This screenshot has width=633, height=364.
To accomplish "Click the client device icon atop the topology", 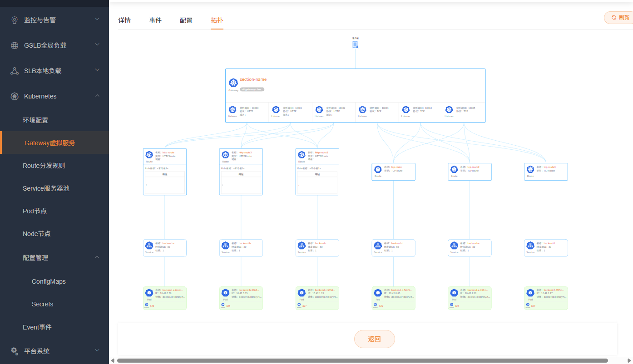I will [355, 44].
